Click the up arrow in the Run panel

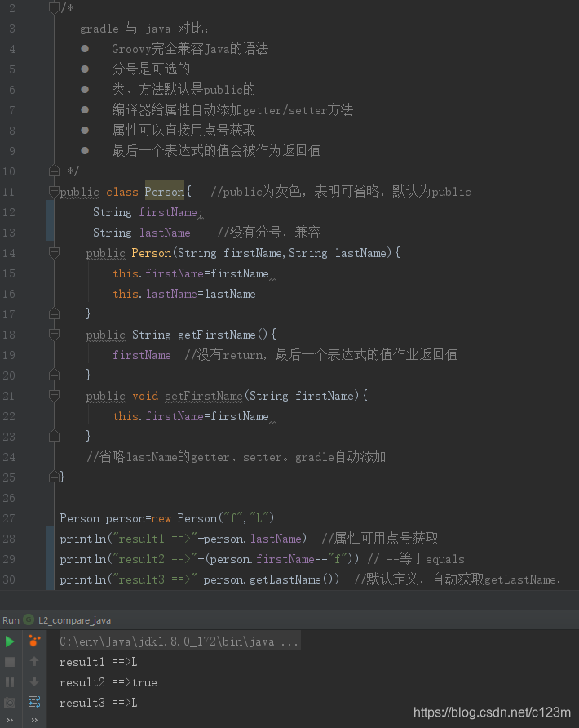coord(34,662)
